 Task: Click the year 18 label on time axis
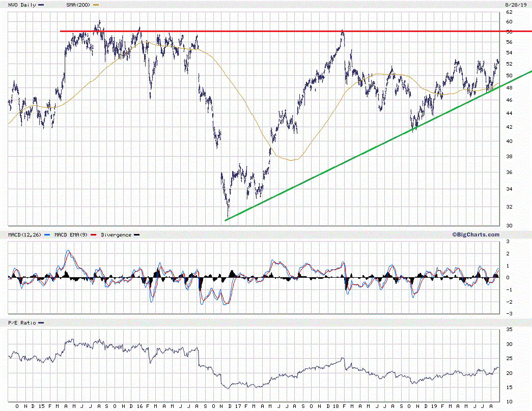[336, 406]
